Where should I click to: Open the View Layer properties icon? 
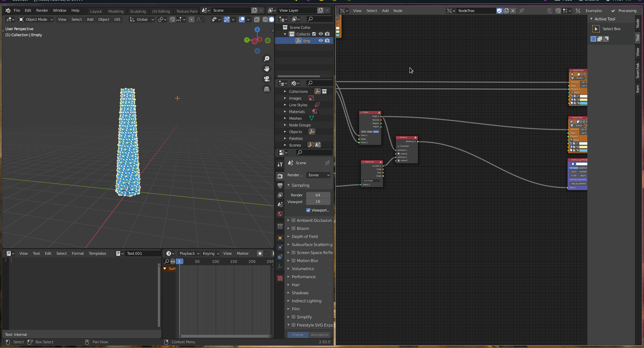[280, 195]
